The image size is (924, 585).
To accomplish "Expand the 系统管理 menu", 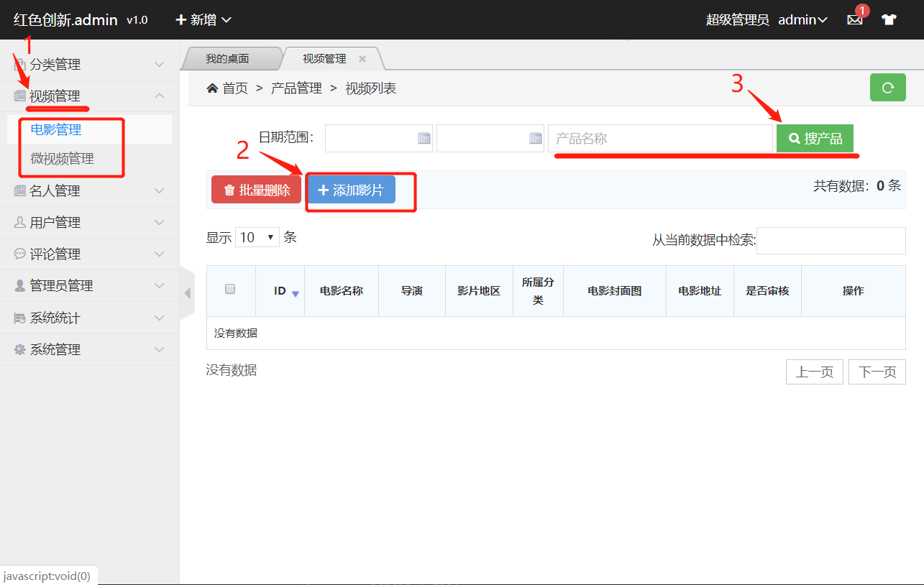I will point(90,349).
